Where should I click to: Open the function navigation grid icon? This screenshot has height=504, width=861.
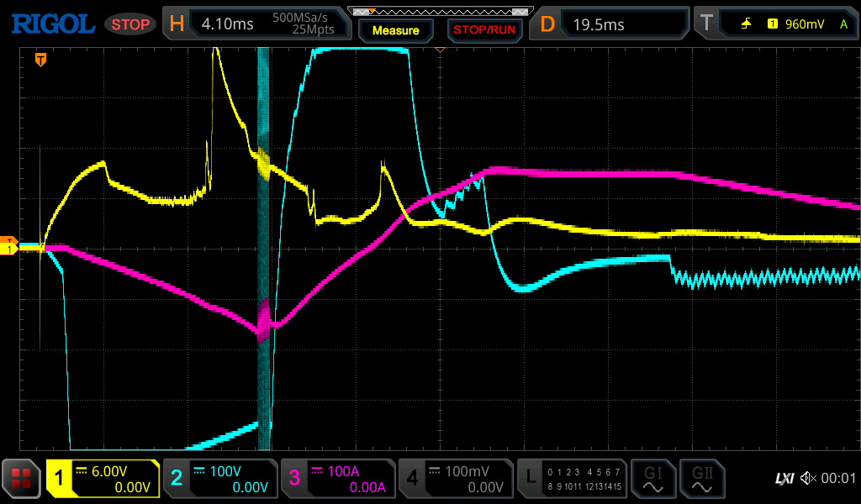pyautogui.click(x=22, y=479)
